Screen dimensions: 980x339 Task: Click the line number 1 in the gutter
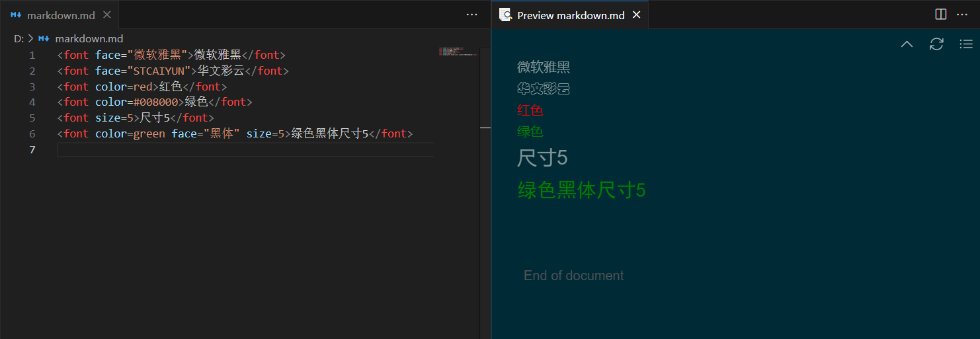pyautogui.click(x=32, y=55)
